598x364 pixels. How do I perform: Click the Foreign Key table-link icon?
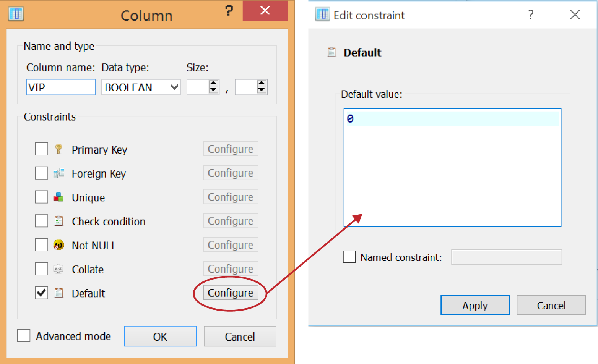[x=58, y=173]
